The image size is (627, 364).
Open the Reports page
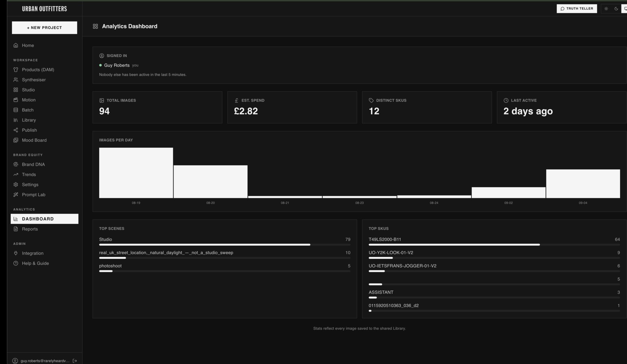click(x=45, y=229)
